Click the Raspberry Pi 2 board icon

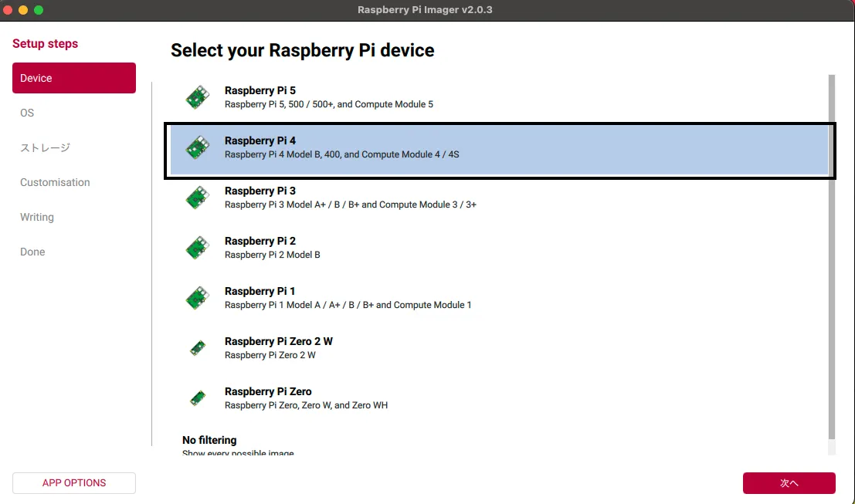pyautogui.click(x=198, y=248)
